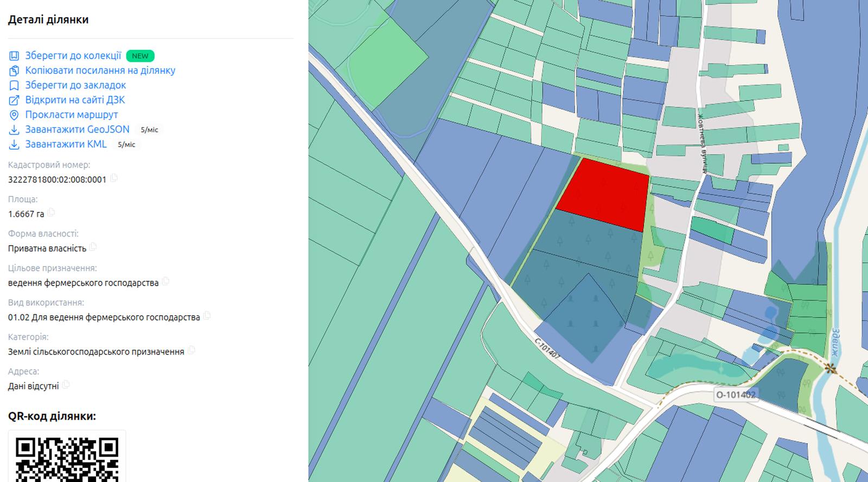This screenshot has height=482, width=868.
Task: Click the save to collection icon
Action: click(14, 56)
